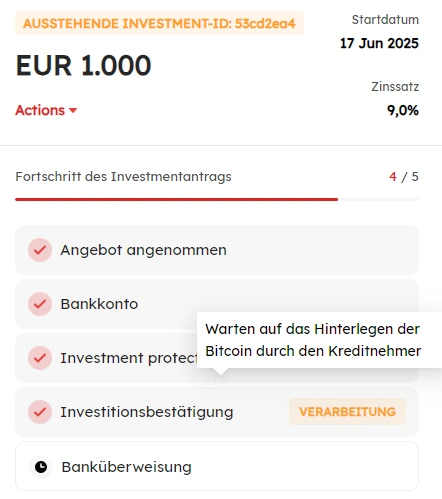The image size is (442, 499).
Task: Click the checkmark icon beside Investitionsbestätigung
Action: click(x=40, y=412)
